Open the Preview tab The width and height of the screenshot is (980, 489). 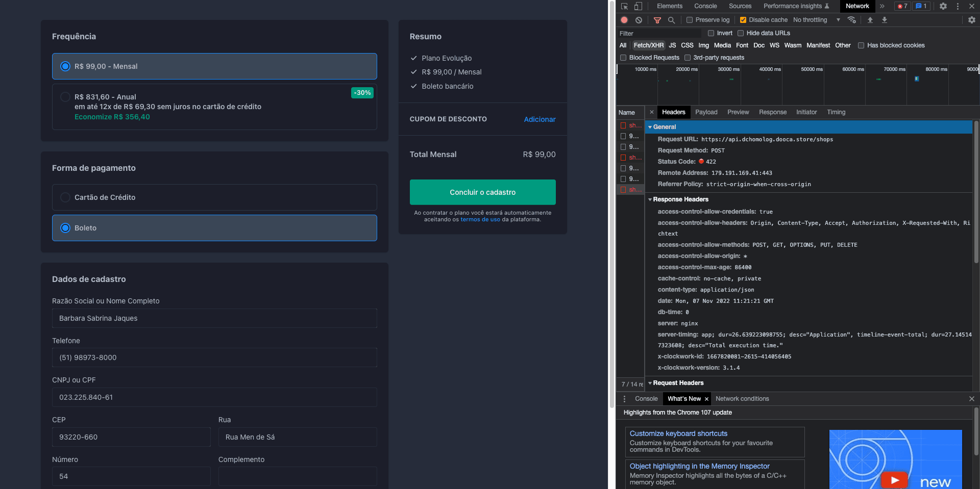738,112
